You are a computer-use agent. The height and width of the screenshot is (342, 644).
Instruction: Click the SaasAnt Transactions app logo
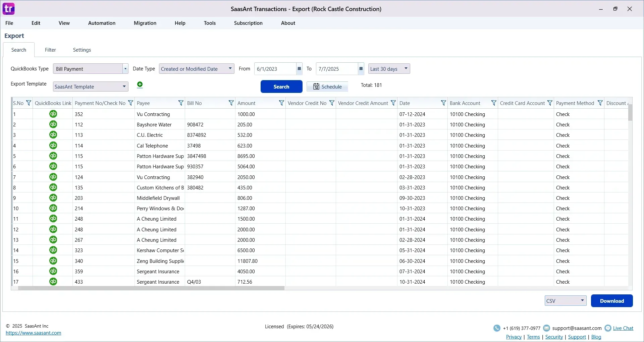tap(8, 9)
